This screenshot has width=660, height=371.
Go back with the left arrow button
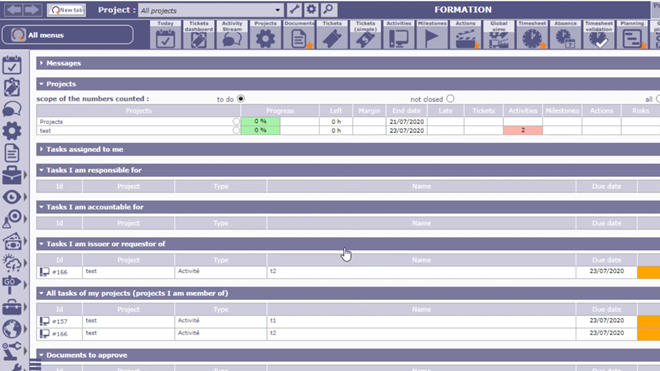point(13,9)
